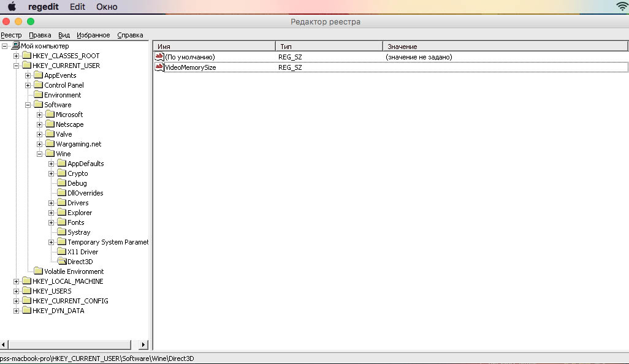Screen dimensions: 629x364
Task: Open the Избранное menu
Action: [93, 35]
